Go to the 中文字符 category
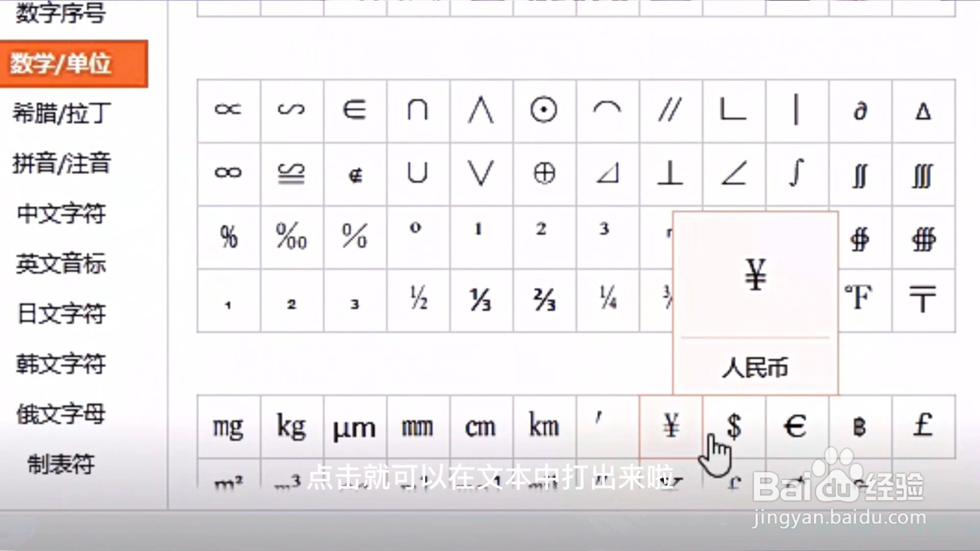This screenshot has width=980, height=551. pos(61,214)
